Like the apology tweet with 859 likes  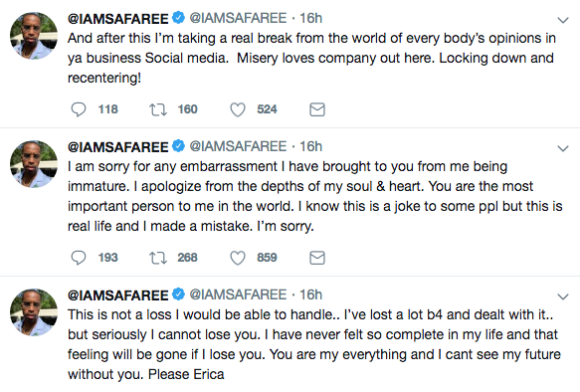coord(238,258)
